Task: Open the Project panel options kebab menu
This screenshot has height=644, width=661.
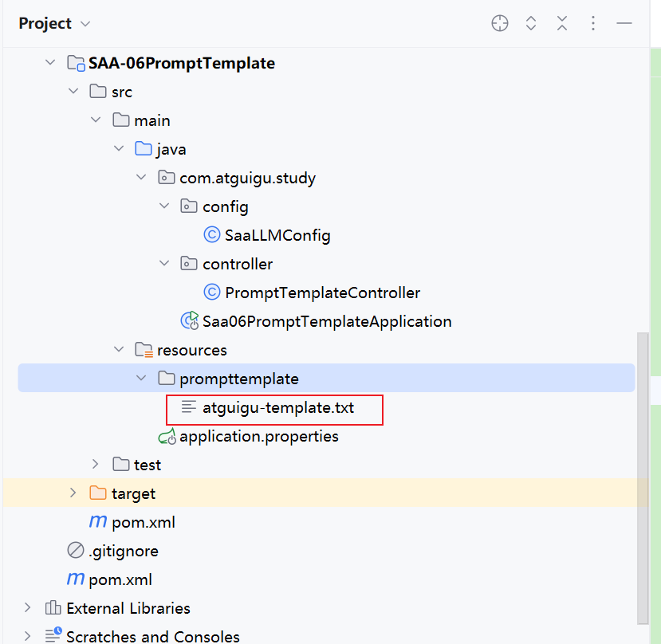Action: pyautogui.click(x=593, y=23)
